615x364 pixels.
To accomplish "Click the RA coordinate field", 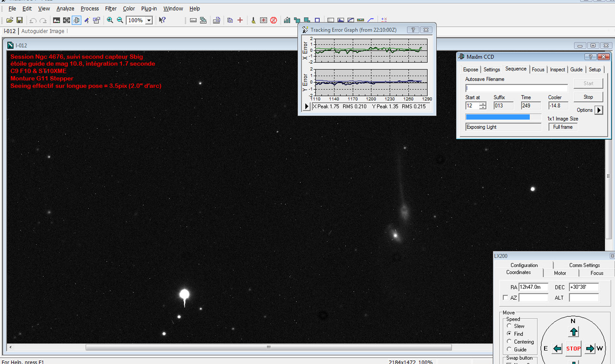I will (x=533, y=287).
